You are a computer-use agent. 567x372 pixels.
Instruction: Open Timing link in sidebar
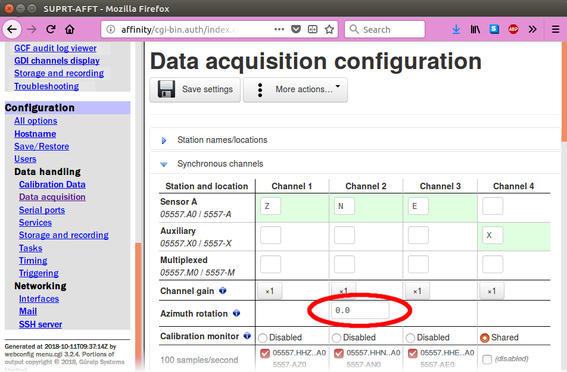coord(33,261)
